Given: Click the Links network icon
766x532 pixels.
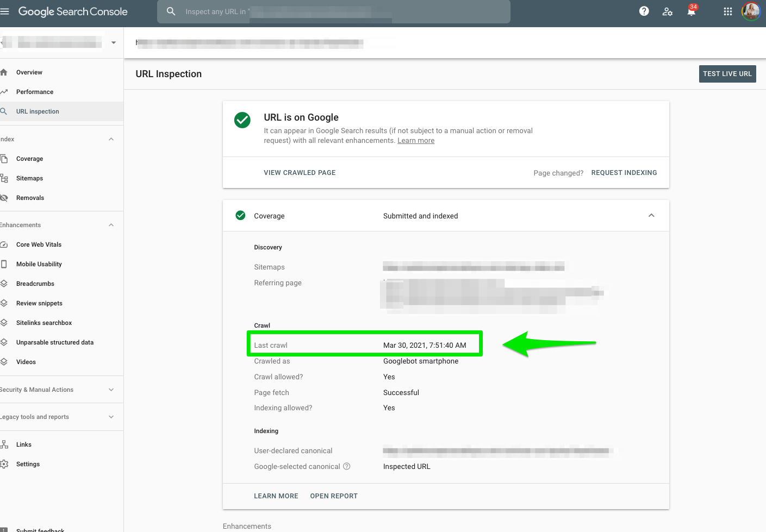Looking at the screenshot, I should tap(4, 445).
